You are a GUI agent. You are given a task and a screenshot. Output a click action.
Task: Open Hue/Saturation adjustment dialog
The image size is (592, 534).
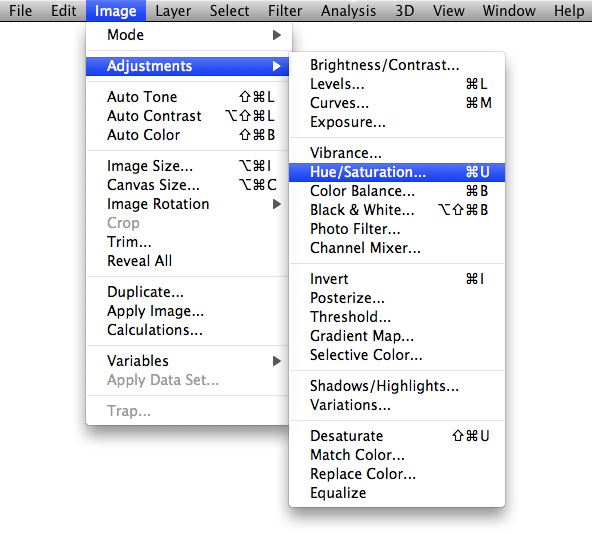tap(397, 172)
